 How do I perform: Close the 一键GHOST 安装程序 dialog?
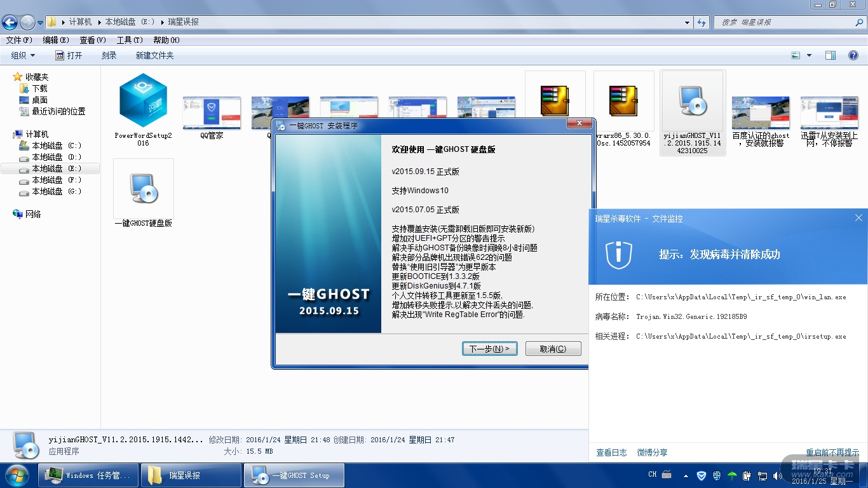(x=579, y=124)
